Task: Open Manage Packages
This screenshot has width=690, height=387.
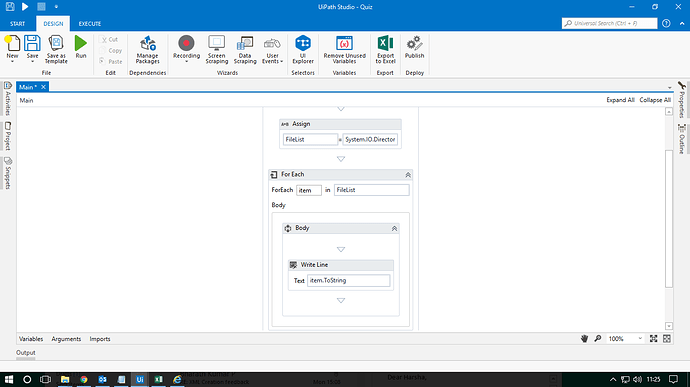Action: pos(147,50)
